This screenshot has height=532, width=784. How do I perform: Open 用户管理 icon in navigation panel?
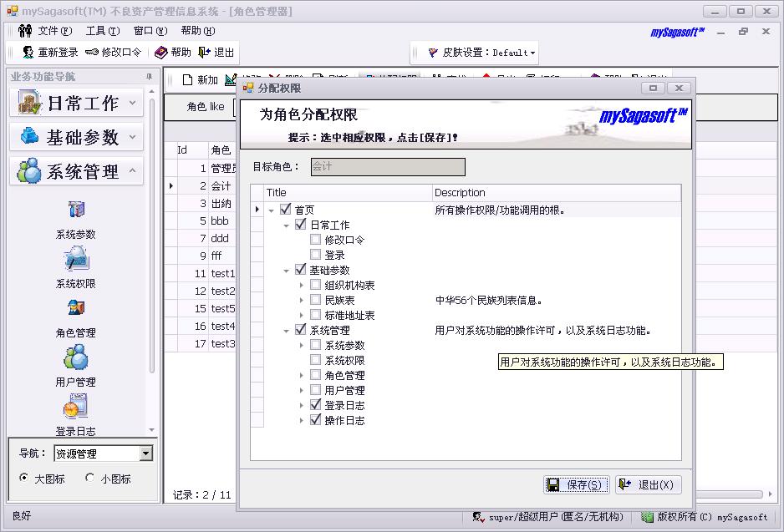click(x=76, y=357)
